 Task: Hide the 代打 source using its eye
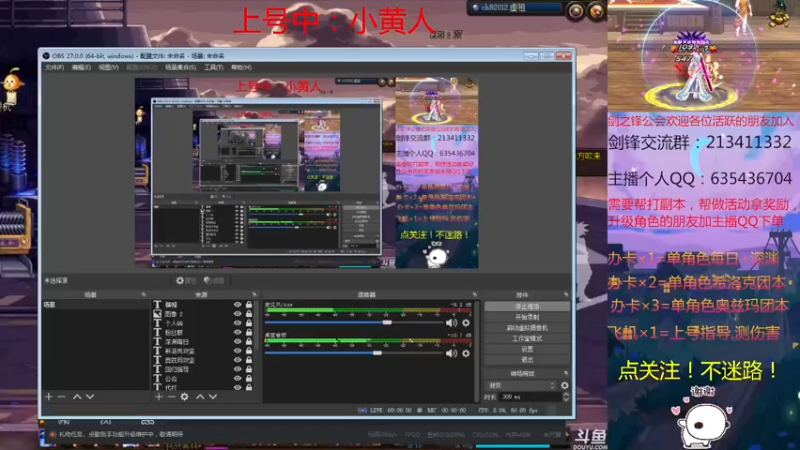pyautogui.click(x=237, y=387)
